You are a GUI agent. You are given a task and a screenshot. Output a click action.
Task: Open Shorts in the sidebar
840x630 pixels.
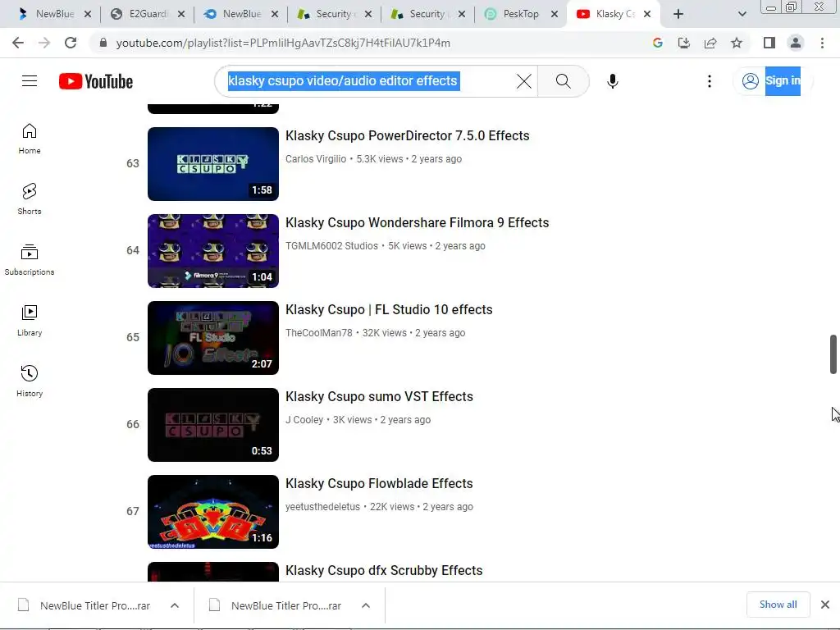(30, 199)
